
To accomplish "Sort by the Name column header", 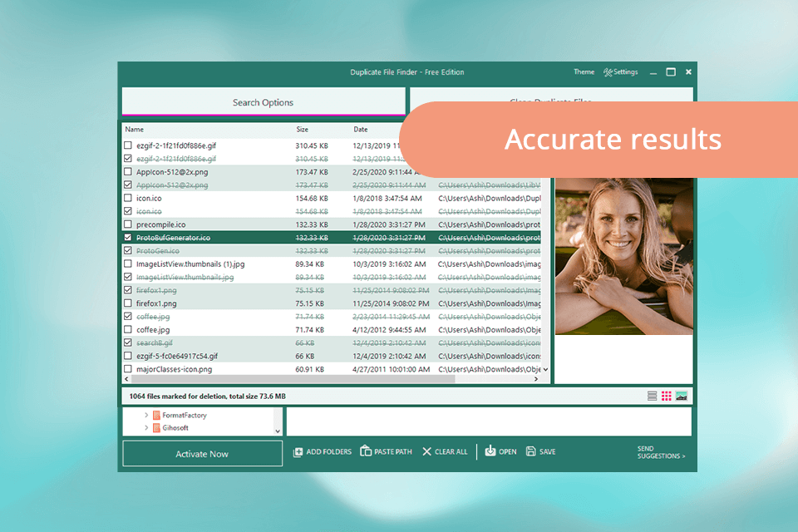I will 135,130.
